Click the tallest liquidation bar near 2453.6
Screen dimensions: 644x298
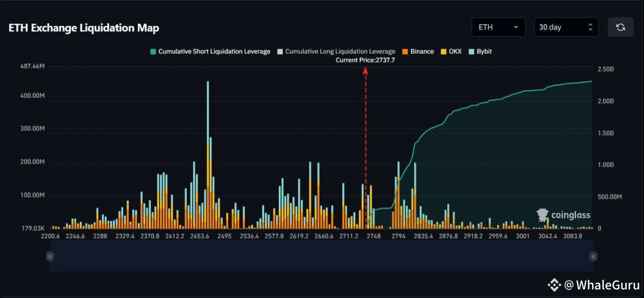pyautogui.click(x=208, y=155)
